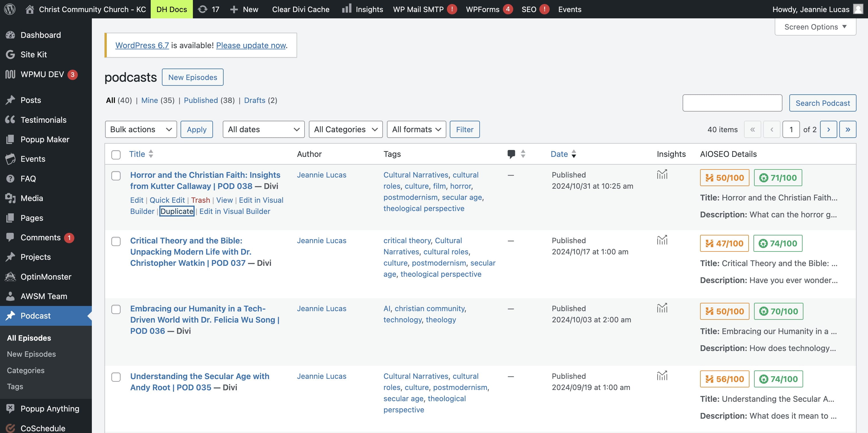Sort the table by Date column

(563, 154)
